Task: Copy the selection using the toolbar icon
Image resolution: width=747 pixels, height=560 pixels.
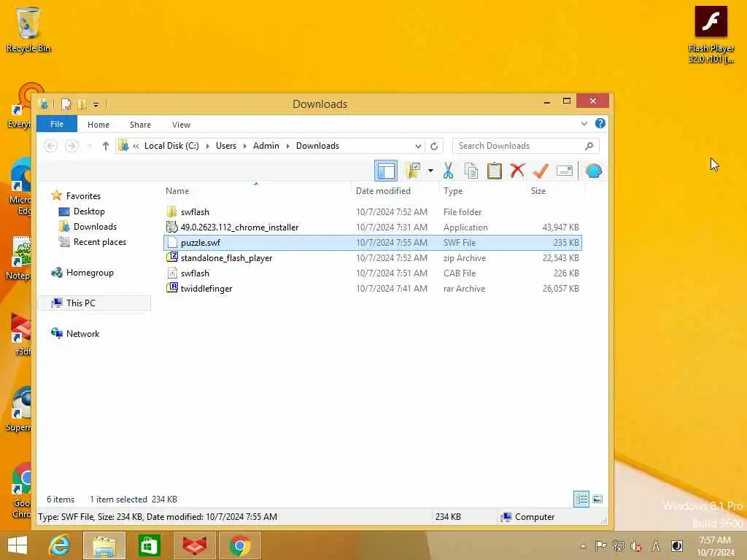Action: 471,171
